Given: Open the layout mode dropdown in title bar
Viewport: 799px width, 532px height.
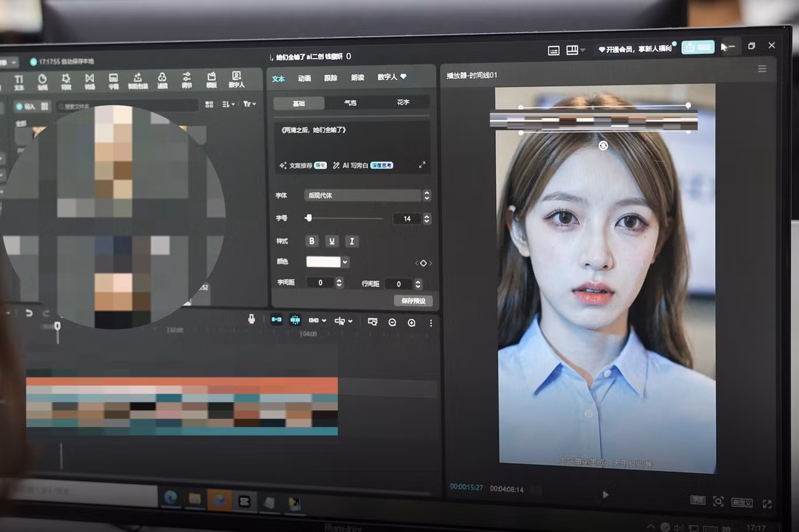Looking at the screenshot, I should point(575,50).
